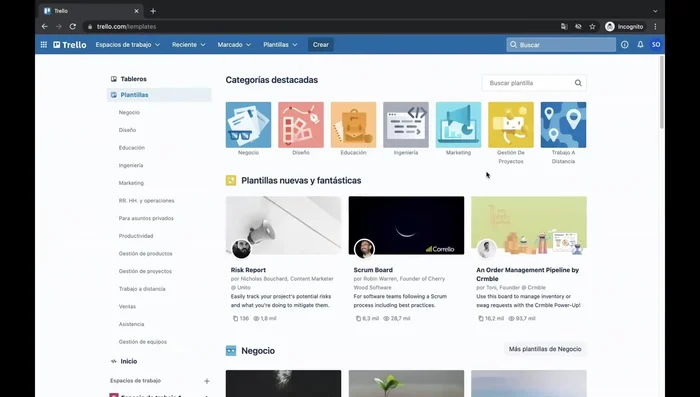
Task: Click the Trello logo home link
Action: click(70, 45)
